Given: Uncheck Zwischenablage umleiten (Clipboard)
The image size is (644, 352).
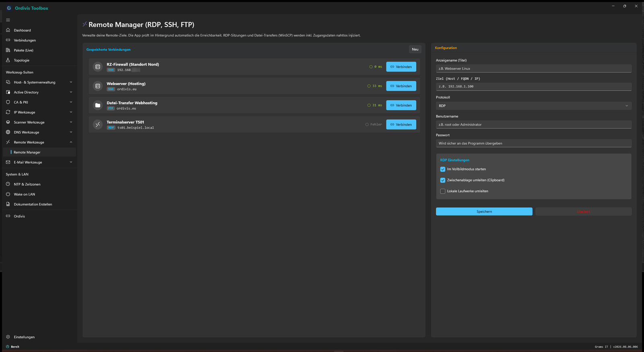Looking at the screenshot, I should click(443, 180).
